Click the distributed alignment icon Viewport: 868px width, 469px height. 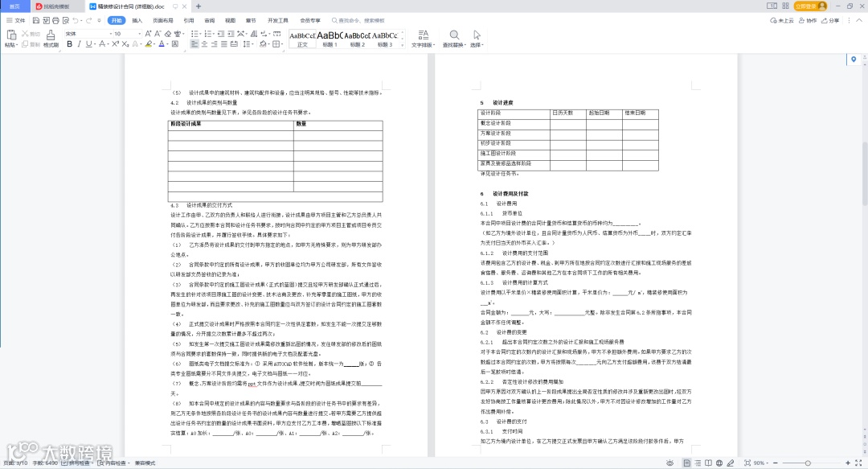234,43
